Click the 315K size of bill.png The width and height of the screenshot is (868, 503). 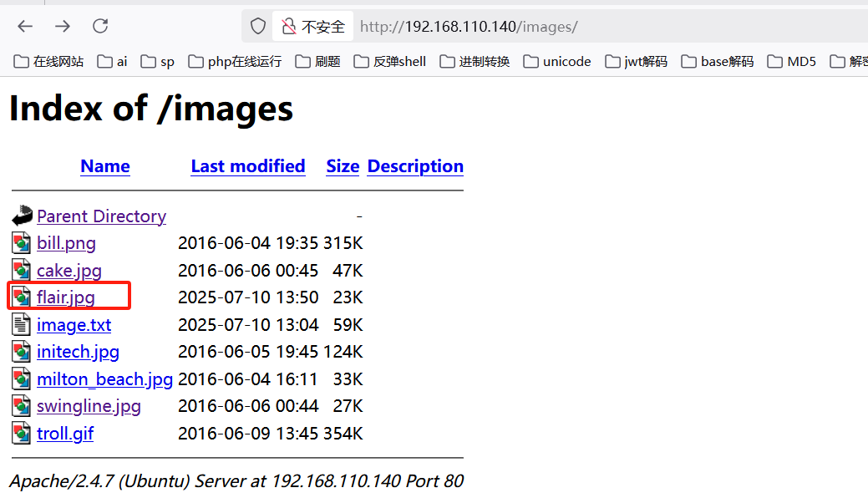(x=343, y=243)
